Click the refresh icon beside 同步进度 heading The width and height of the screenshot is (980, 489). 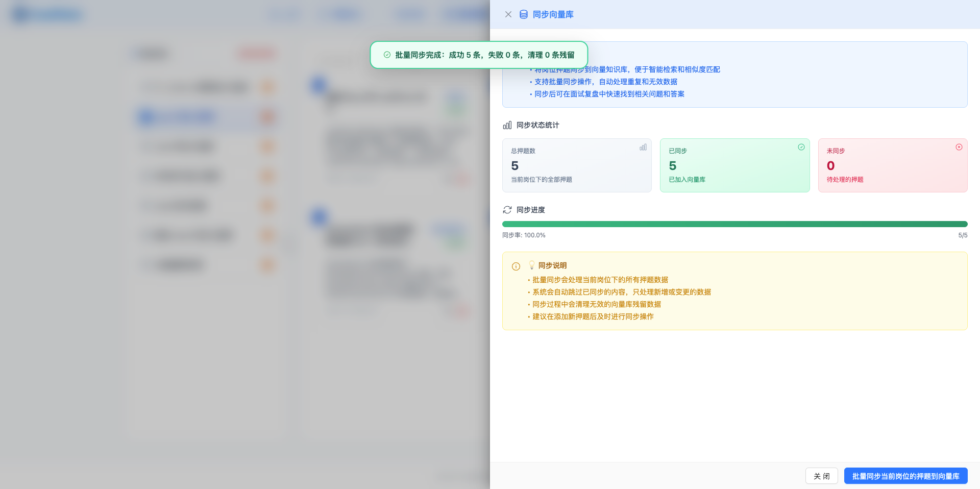[x=507, y=210]
